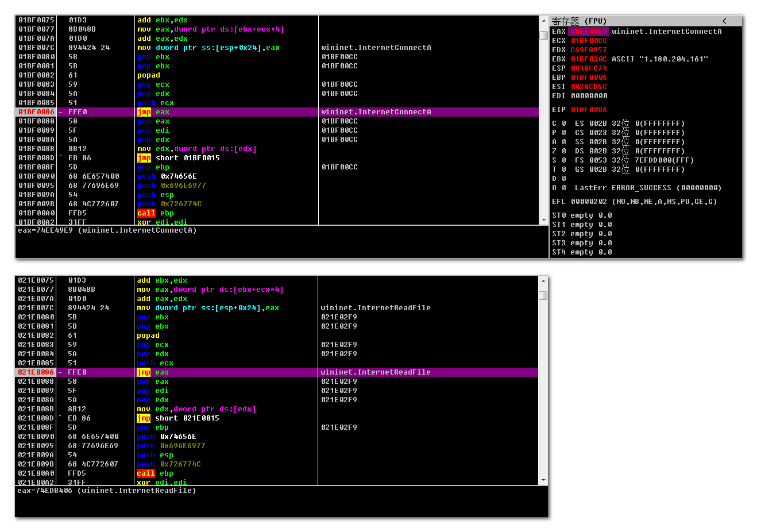
Task: Click the scroll-down arrow in lower disassembly pane
Action: (x=543, y=480)
